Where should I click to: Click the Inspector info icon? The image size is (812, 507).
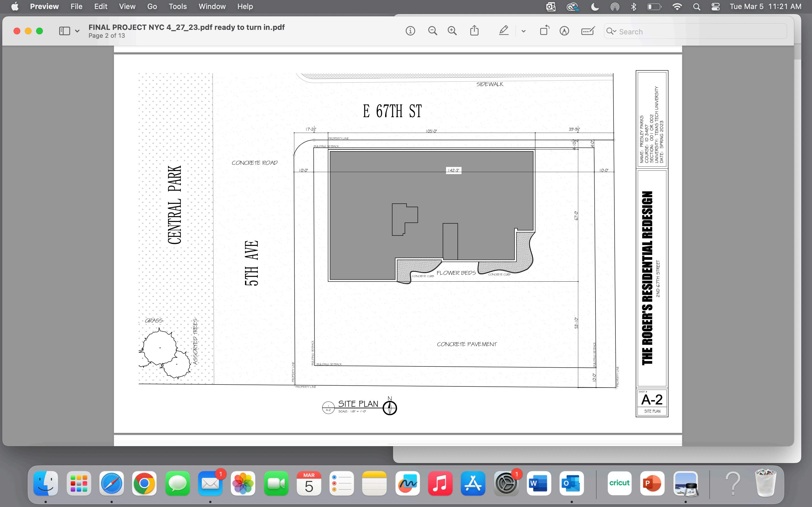(410, 31)
